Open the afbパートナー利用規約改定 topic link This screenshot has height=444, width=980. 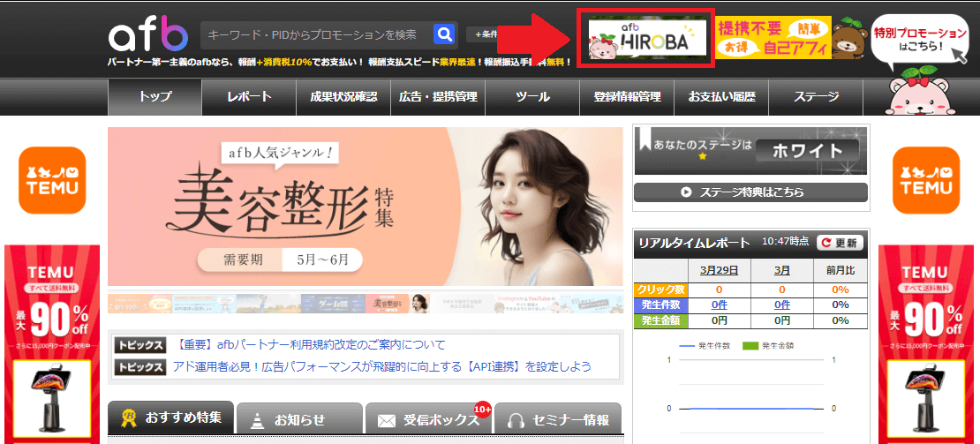point(309,345)
